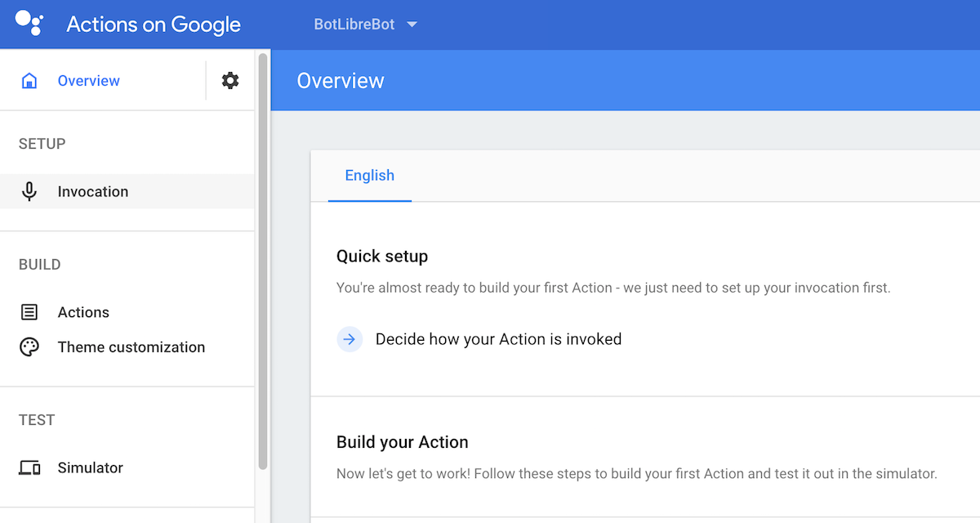980x523 pixels.
Task: Click the Theme customization palette icon
Action: (29, 347)
